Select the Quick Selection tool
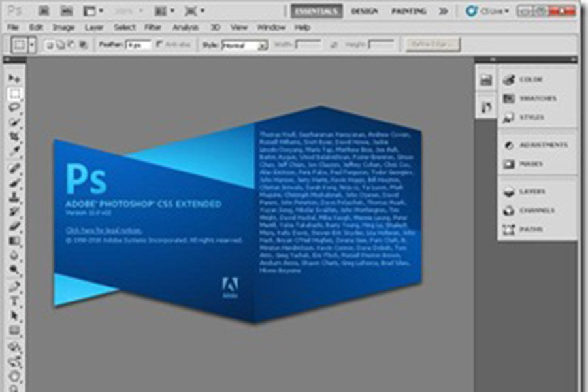 (14, 122)
